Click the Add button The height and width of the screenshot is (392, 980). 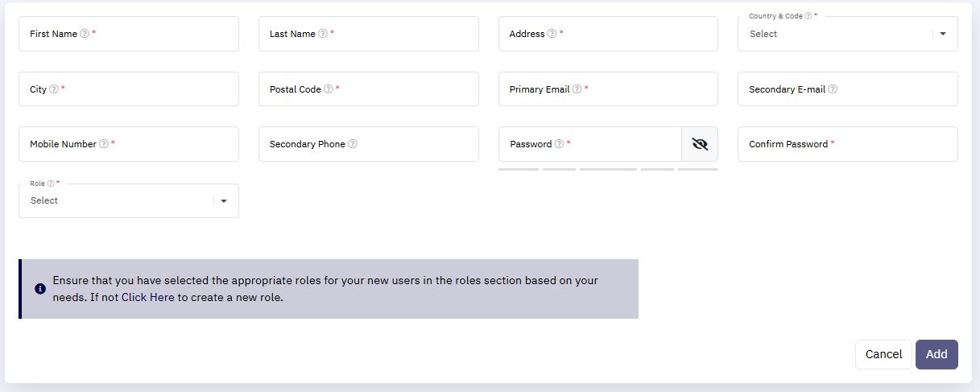[x=937, y=354]
